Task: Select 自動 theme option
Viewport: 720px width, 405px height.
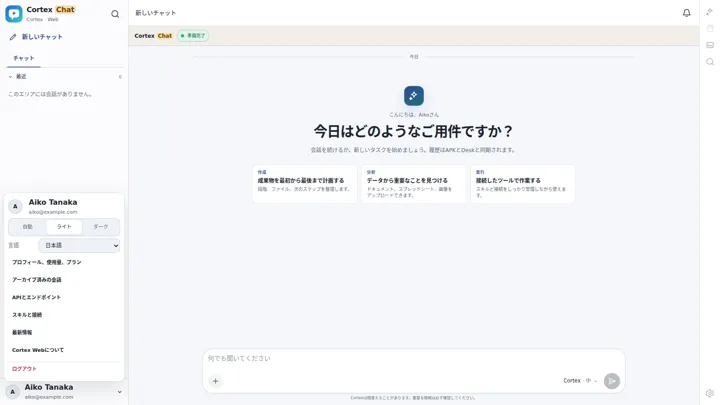Action: [x=28, y=227]
